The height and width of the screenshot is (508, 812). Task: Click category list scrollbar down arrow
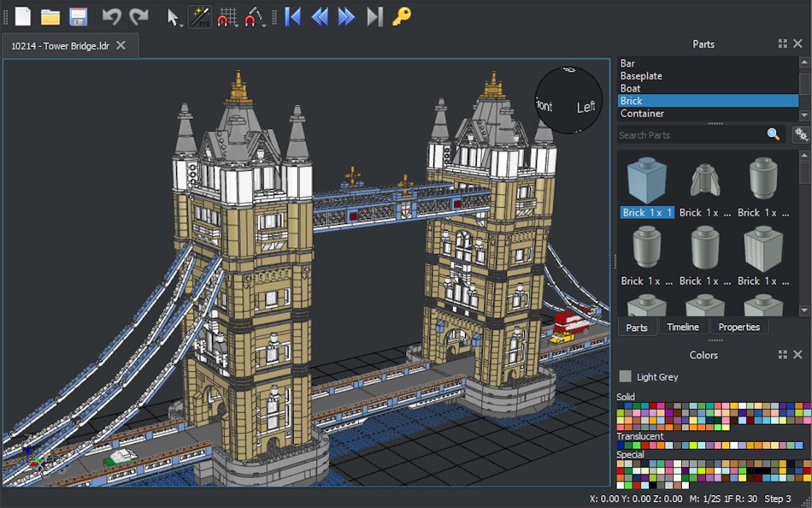point(804,115)
